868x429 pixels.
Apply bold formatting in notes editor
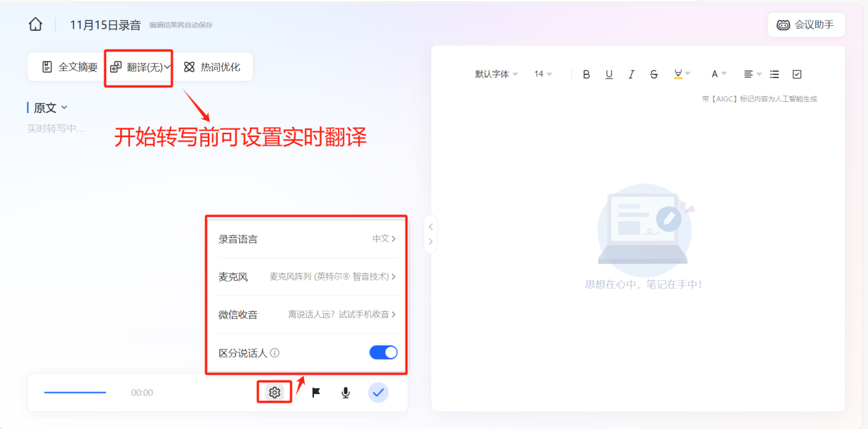click(x=586, y=74)
